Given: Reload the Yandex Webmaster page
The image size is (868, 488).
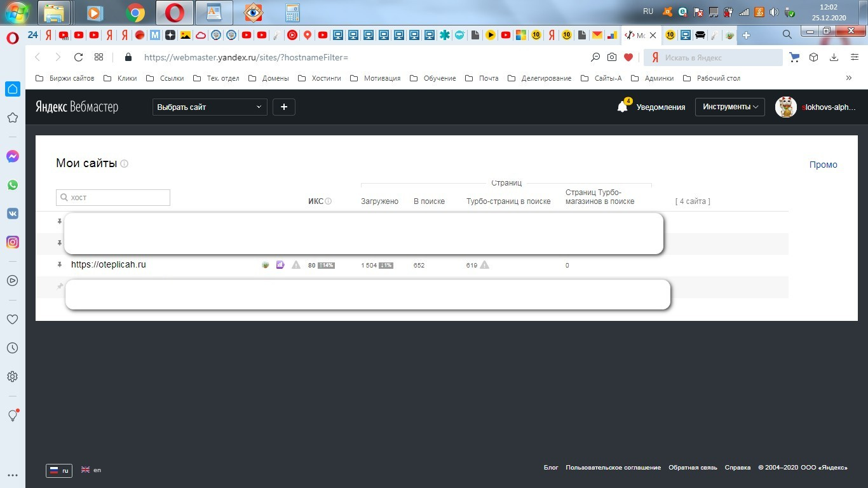Looking at the screenshot, I should [x=79, y=57].
